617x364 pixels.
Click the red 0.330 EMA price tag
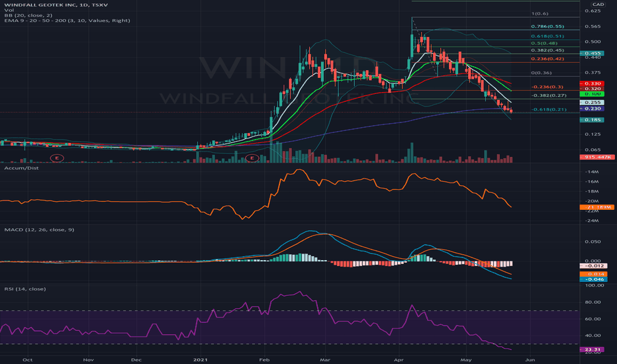pos(591,83)
